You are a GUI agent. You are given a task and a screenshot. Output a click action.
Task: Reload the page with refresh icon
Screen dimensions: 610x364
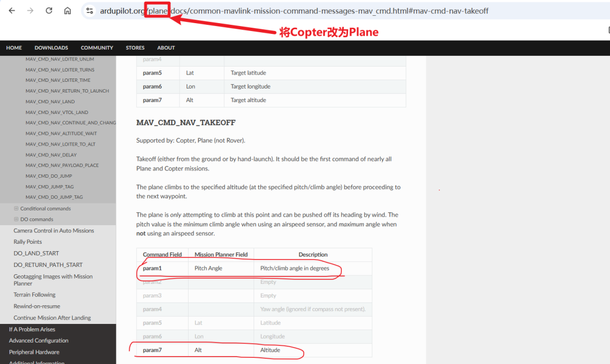49,11
